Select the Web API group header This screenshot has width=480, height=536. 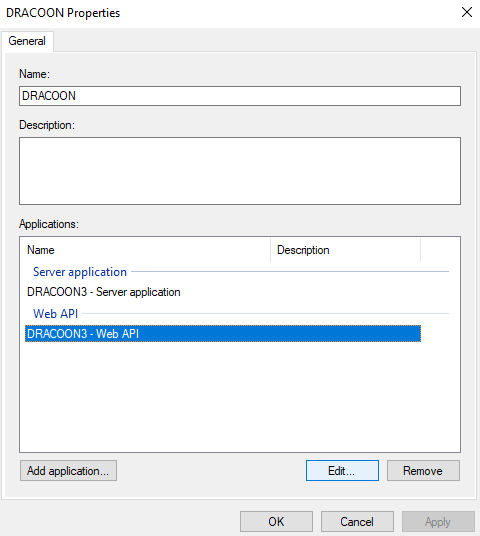tap(55, 313)
